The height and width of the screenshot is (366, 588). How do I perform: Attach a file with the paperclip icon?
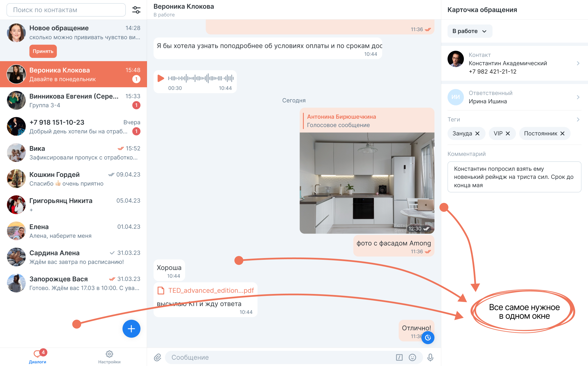click(x=158, y=357)
